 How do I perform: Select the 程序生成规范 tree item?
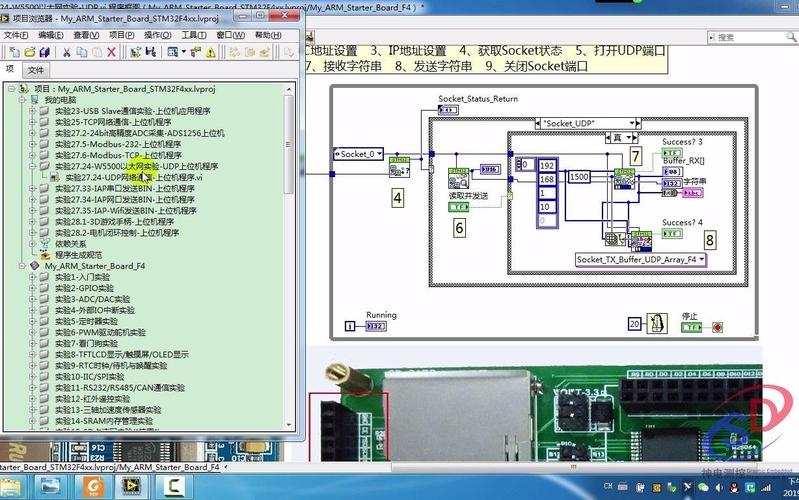click(x=78, y=255)
